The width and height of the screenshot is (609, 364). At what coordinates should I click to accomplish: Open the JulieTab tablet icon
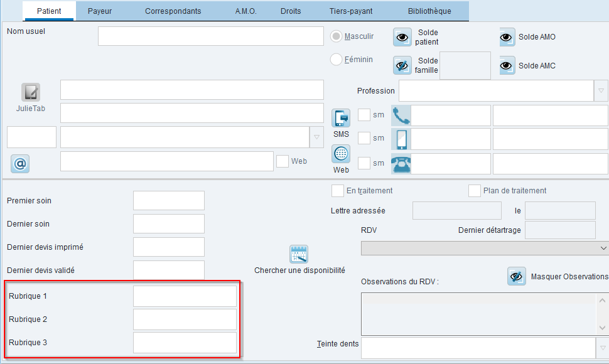pos(31,92)
